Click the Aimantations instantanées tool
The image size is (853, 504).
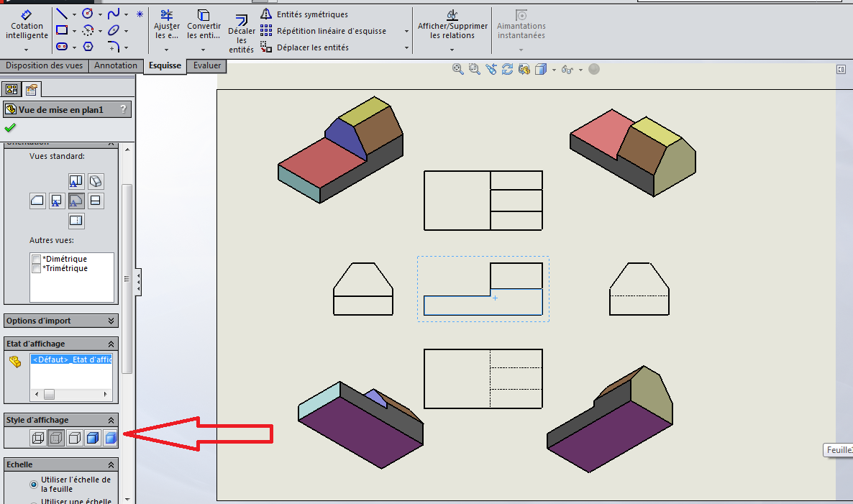(521, 25)
